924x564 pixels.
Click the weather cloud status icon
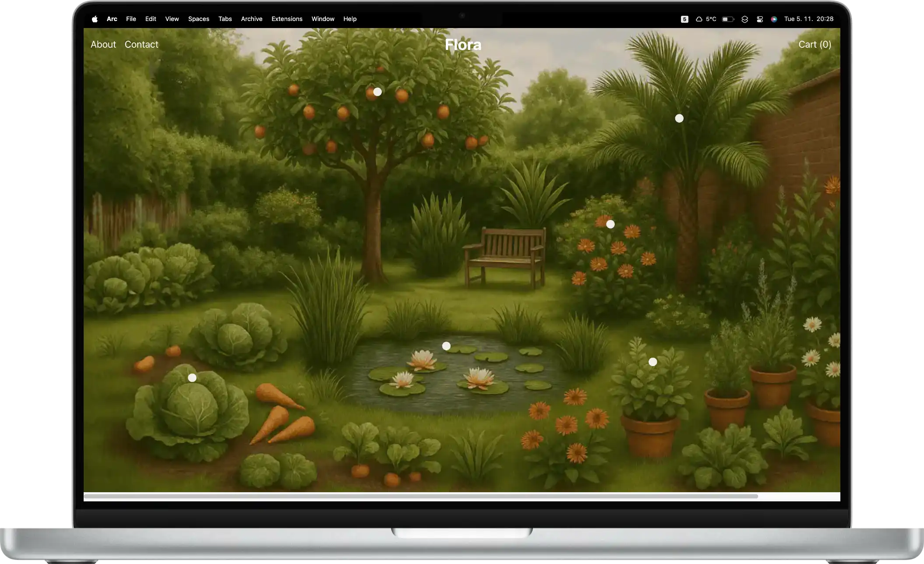699,19
